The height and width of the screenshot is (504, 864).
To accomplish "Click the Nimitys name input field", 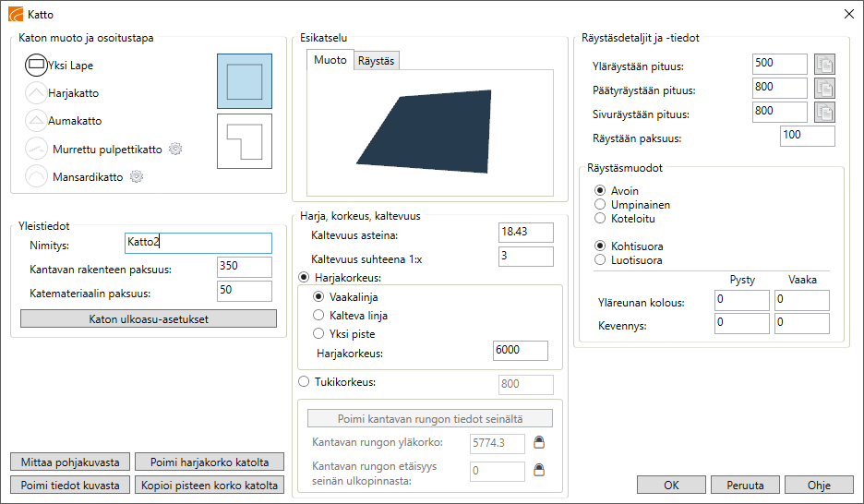I will pyautogui.click(x=198, y=243).
